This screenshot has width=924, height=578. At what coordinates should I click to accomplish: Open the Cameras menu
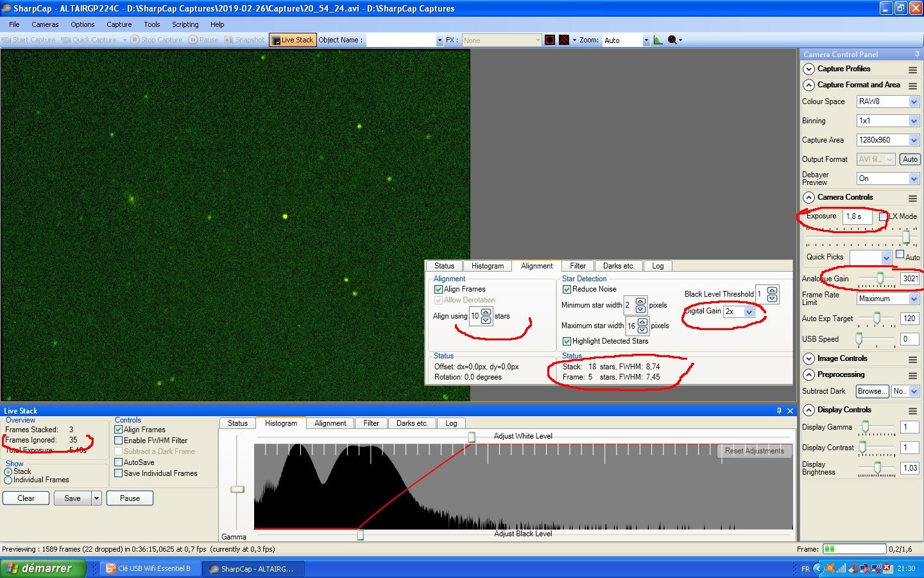(x=45, y=24)
